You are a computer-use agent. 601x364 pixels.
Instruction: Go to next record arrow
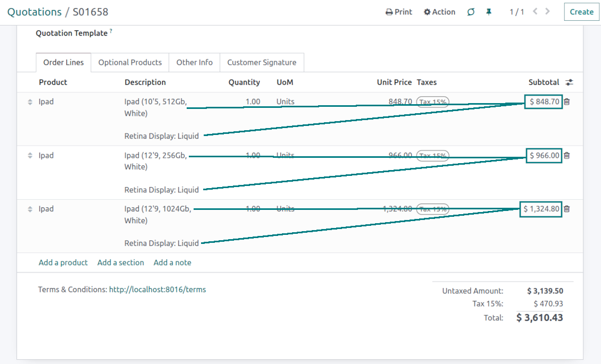[x=548, y=12]
